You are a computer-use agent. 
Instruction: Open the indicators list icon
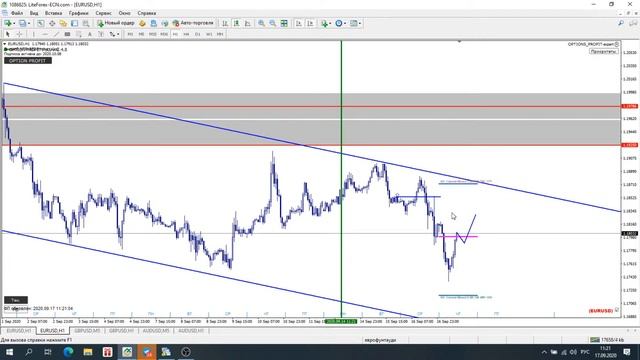(x=324, y=23)
